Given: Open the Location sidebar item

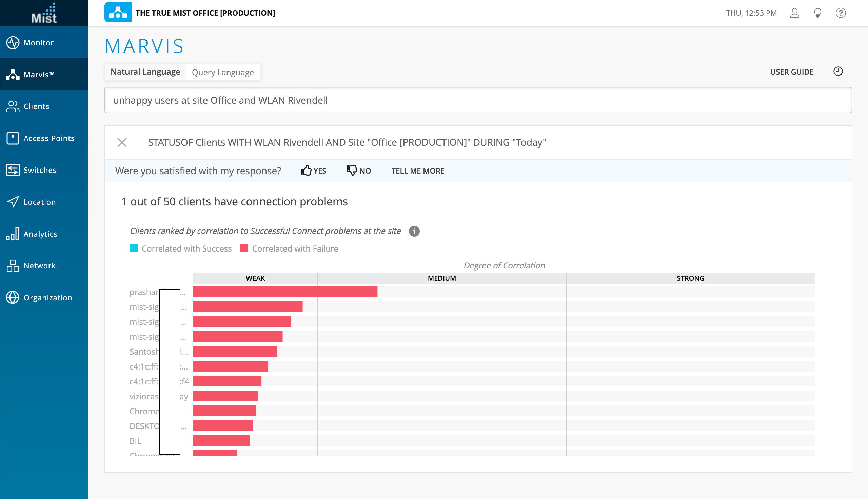Looking at the screenshot, I should (39, 202).
